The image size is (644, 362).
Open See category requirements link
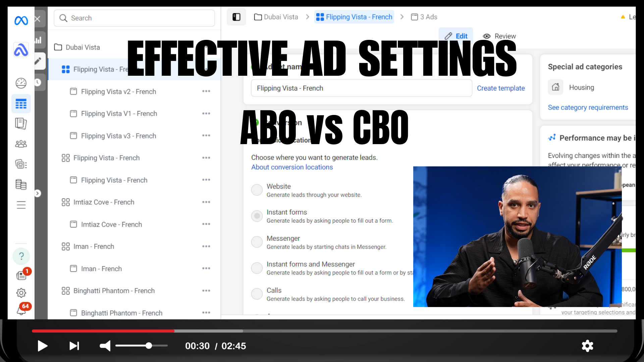tap(588, 108)
